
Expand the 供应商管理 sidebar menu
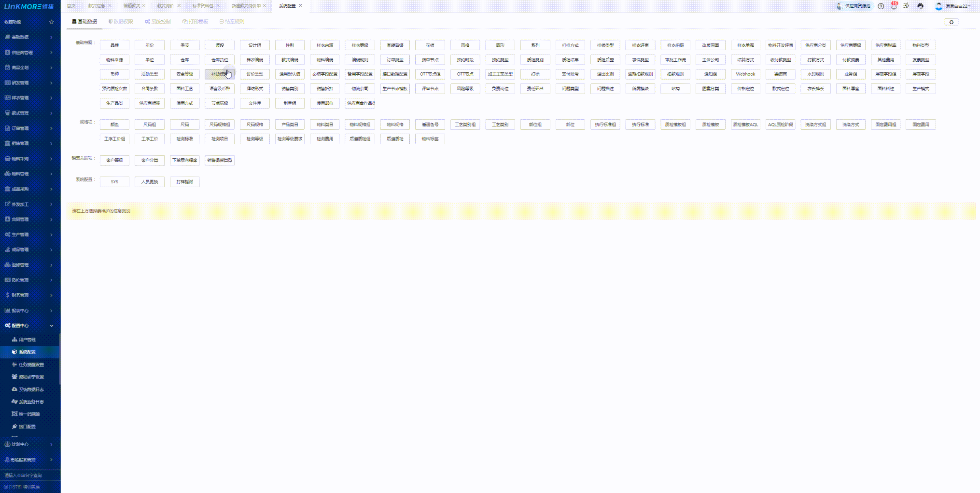[x=51, y=53]
